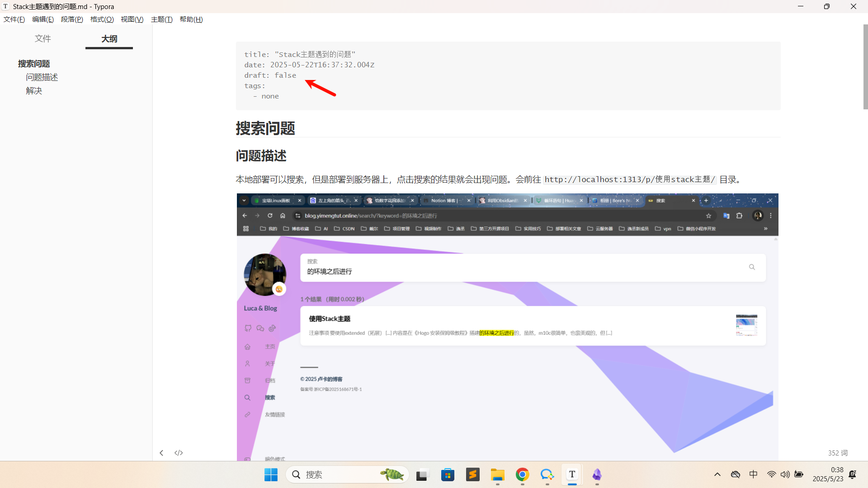The image size is (868, 488).
Task: Open Google Chrome from taskbar
Action: coord(523,474)
